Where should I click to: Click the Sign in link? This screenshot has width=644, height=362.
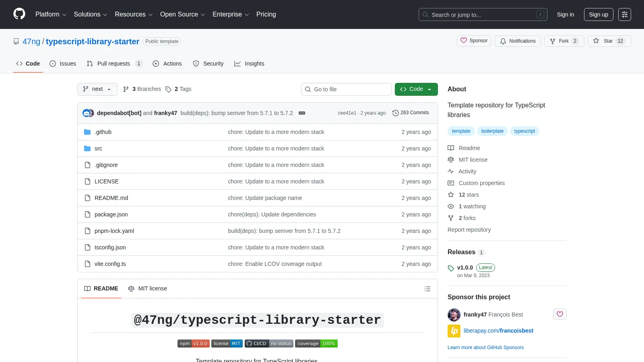tap(566, 14)
